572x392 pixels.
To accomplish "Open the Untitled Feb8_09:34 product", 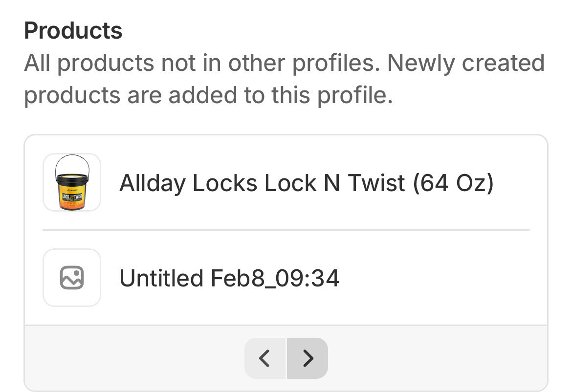I will 229,278.
